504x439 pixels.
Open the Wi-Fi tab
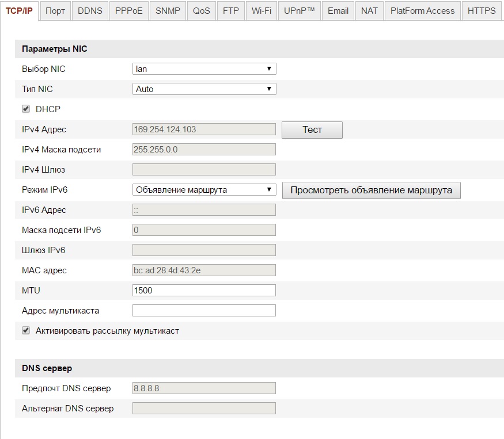[x=261, y=11]
